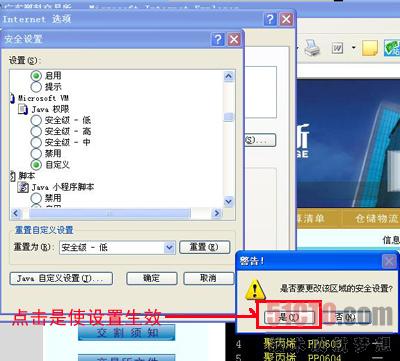400x361 pixels.
Task: Click the help button of Internet 选项 dialog
Action: 270,19
